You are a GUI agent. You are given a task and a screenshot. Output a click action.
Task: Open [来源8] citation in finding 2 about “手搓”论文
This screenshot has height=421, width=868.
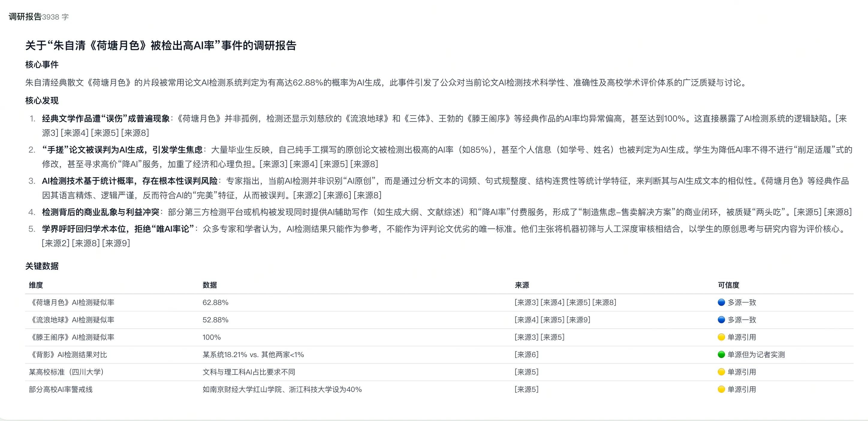pos(364,164)
